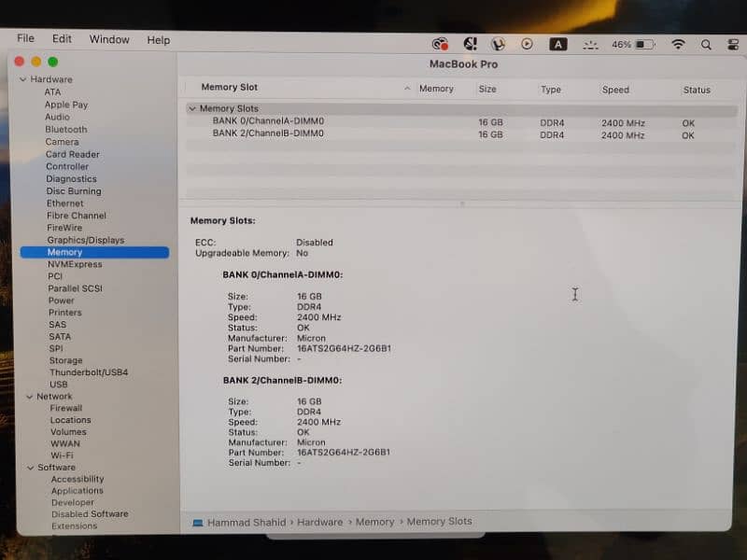Click the computer icon in path bar

pos(197,523)
